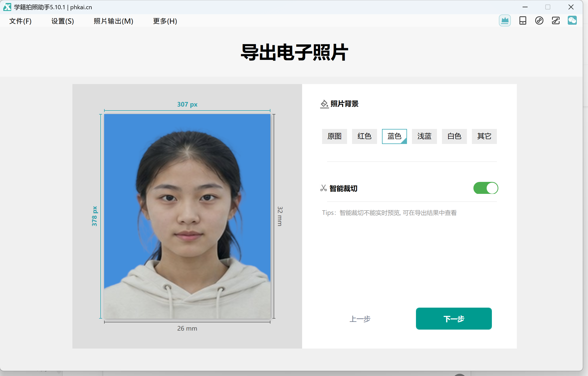Pick the 浅蓝 light blue background swatch
588x376 pixels.
(424, 136)
